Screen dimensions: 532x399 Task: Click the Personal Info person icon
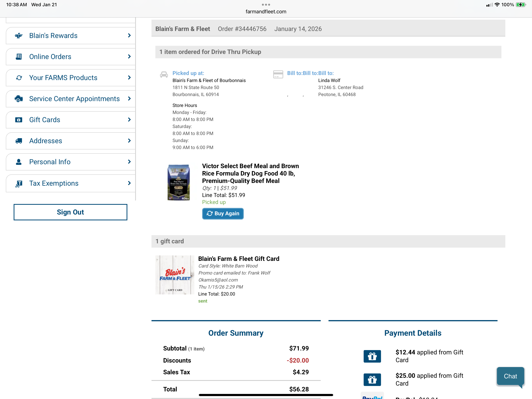pos(18,162)
